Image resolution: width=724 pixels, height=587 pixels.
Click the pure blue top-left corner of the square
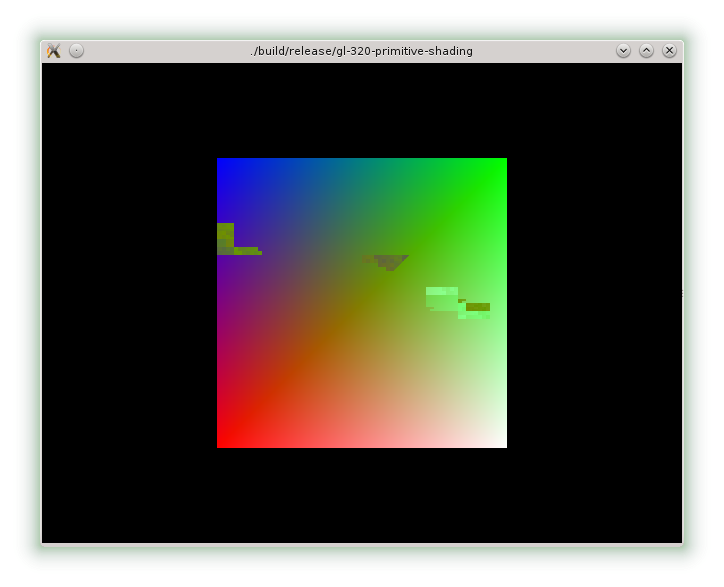(x=222, y=163)
